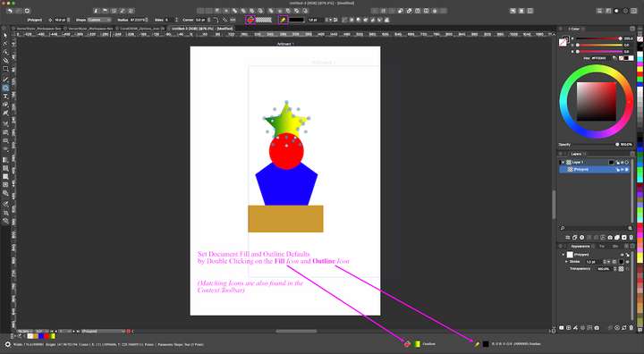Click the undo arrow icon in top toolbar
Viewport: 644px width, 354px height.
click(10, 11)
